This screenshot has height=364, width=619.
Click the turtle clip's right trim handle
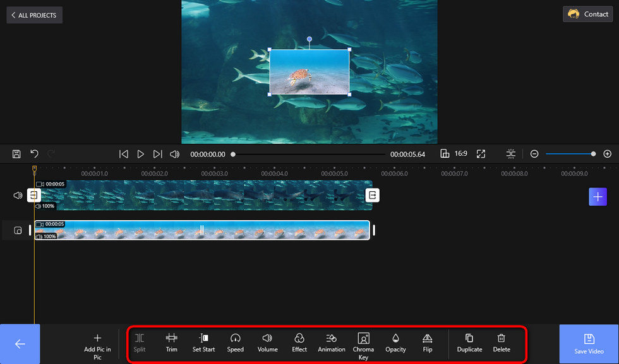pyautogui.click(x=374, y=230)
